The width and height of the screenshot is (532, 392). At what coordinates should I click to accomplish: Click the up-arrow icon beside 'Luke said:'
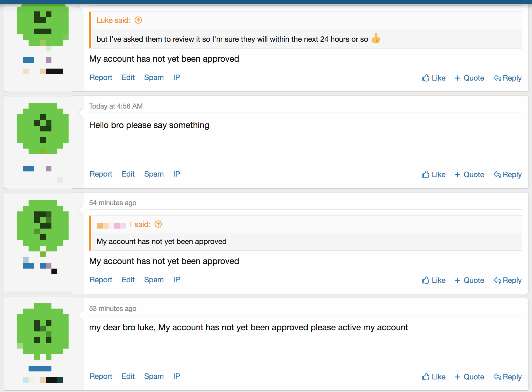click(138, 20)
